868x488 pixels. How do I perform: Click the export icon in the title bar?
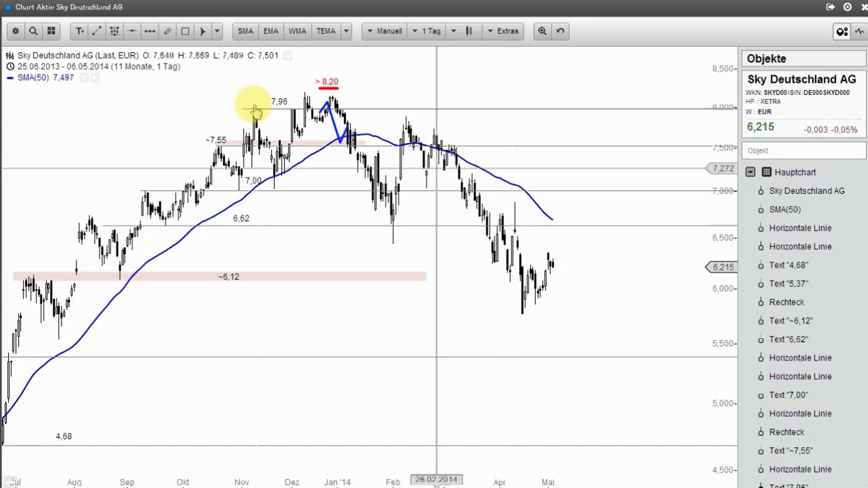tap(830, 7)
